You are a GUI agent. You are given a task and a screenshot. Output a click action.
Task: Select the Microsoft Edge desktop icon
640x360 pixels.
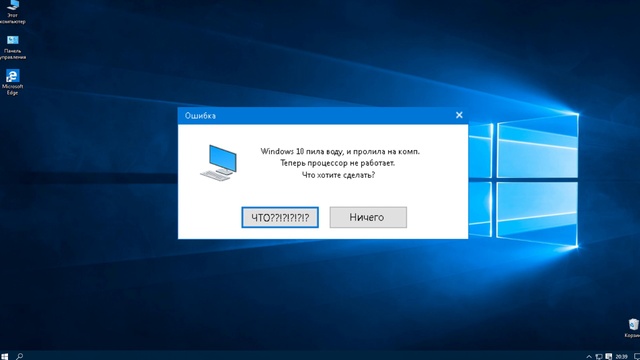click(x=12, y=82)
